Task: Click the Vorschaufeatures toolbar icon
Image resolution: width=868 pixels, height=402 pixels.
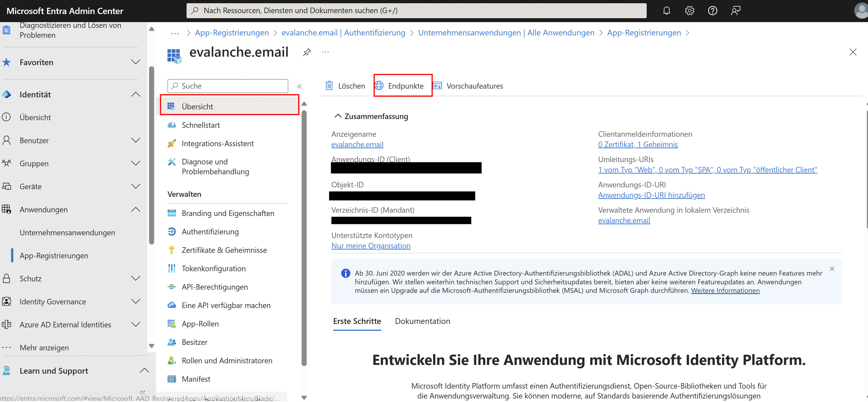Action: pos(437,86)
